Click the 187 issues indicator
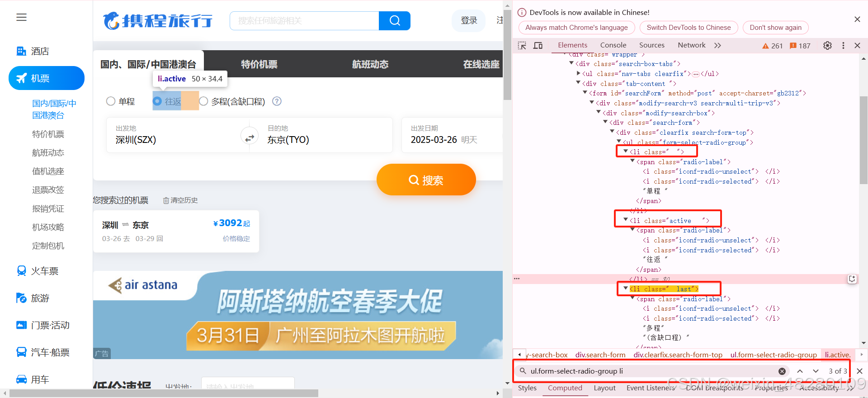Viewport: 868px width, 398px height. point(800,46)
